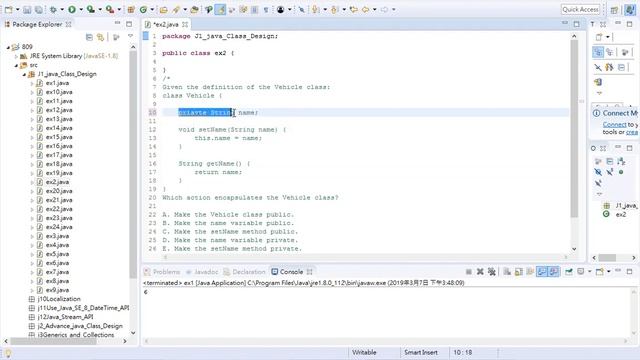Screen dimensions: 640x360
Task: Switch to the Package Explorer tab
Action: (x=37, y=24)
